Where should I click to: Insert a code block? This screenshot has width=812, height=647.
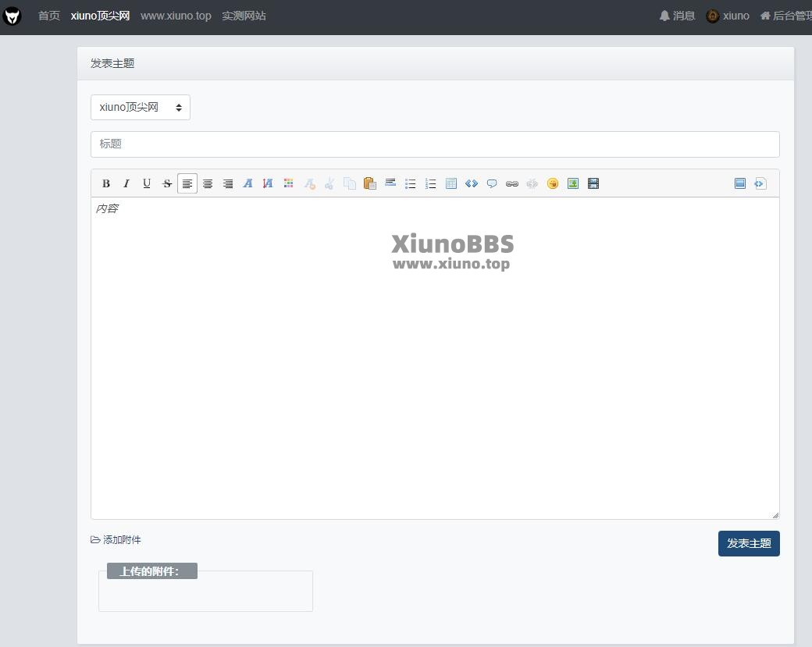click(472, 183)
